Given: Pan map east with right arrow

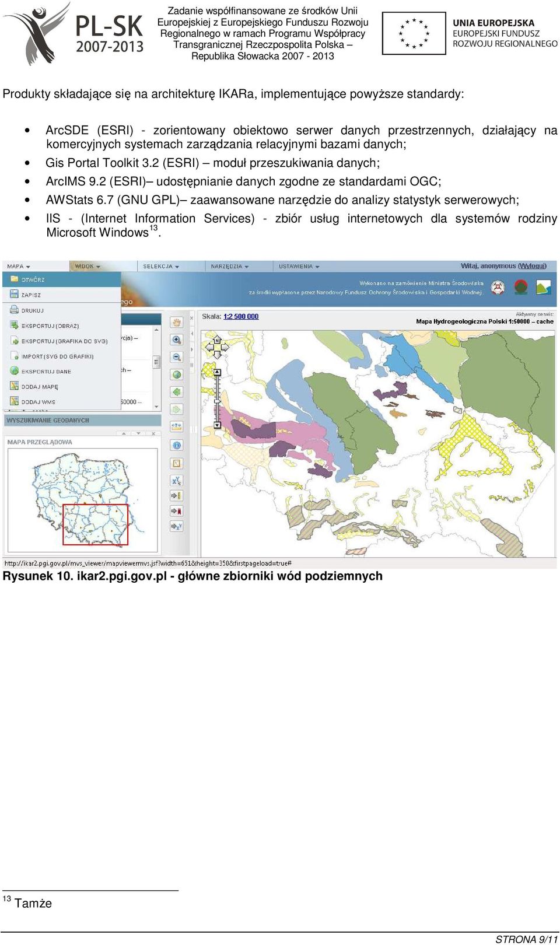Looking at the screenshot, I should tap(225, 346).
